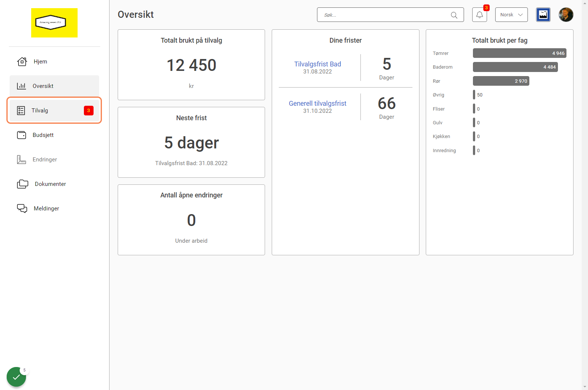Click the scrollbar down arrow
588x390 pixels.
coord(585,387)
